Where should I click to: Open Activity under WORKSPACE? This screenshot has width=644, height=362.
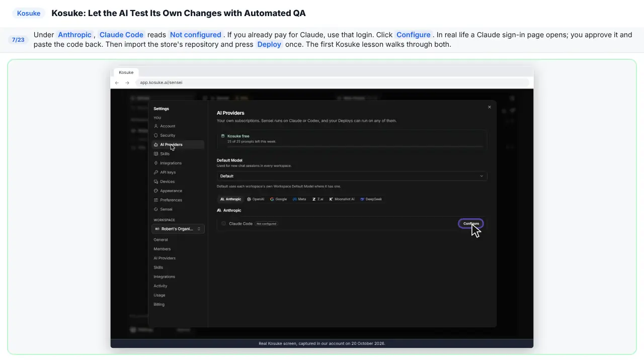(160, 286)
